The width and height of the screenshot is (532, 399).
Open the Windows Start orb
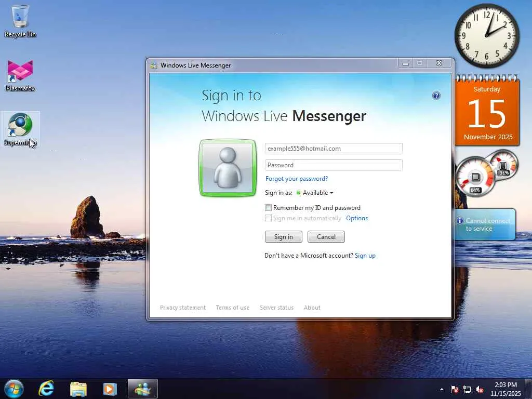[x=14, y=389]
